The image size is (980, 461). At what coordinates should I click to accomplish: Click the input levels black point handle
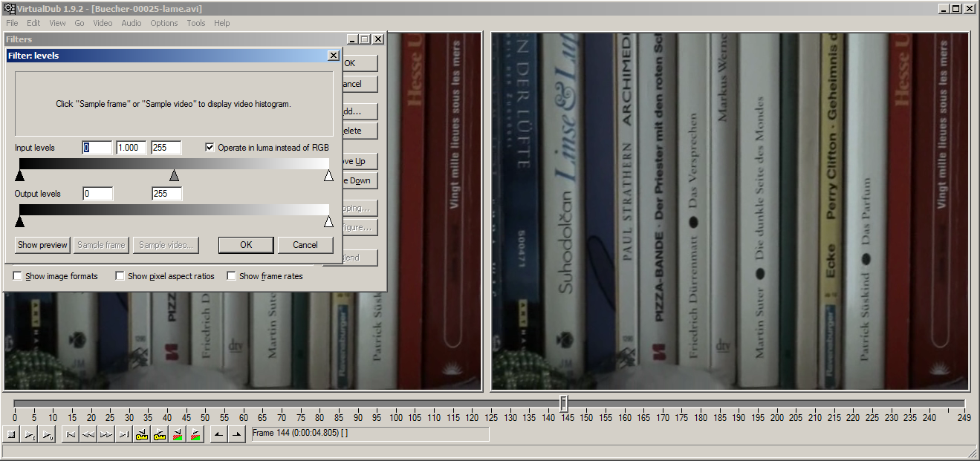[x=19, y=176]
